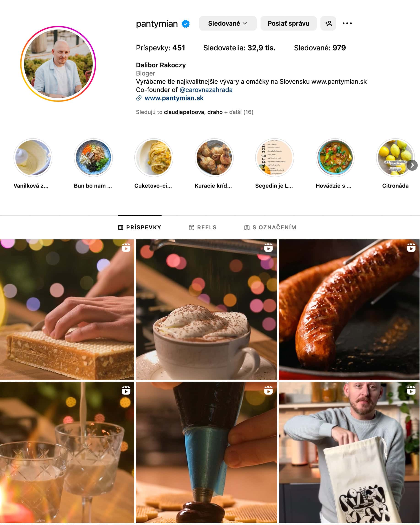
Task: Select the PRÍSPEVKY tab
Action: [x=140, y=227]
